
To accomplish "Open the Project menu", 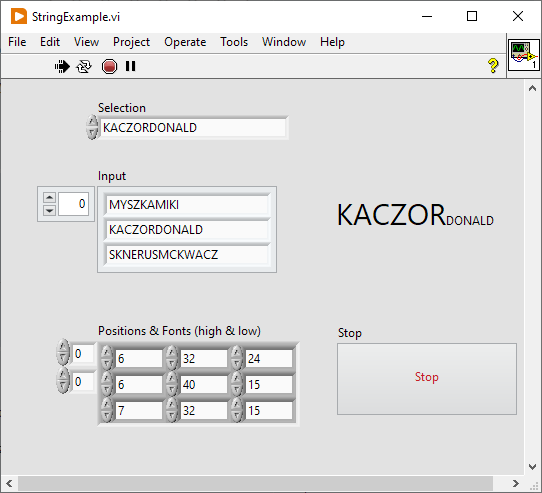I will pyautogui.click(x=131, y=42).
